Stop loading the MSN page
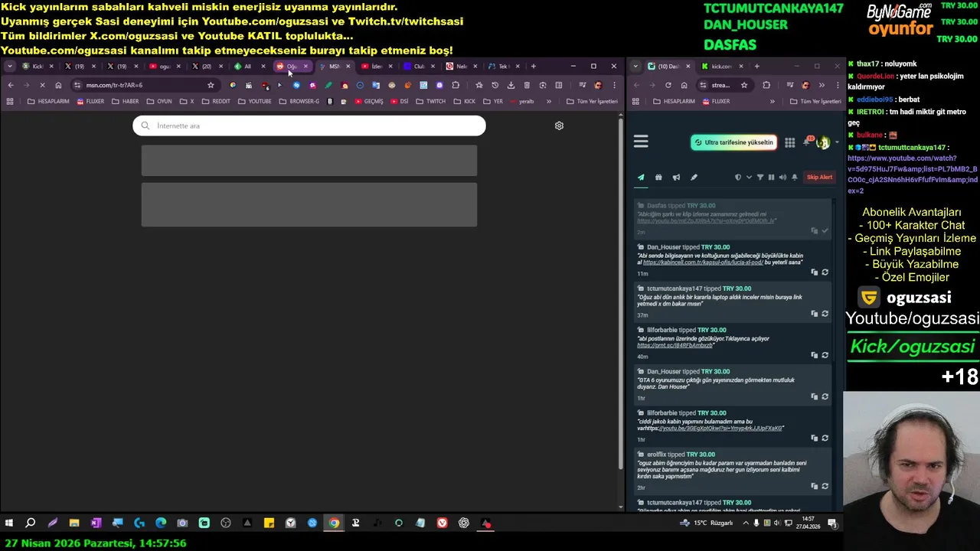Image resolution: width=980 pixels, height=551 pixels. tap(42, 85)
